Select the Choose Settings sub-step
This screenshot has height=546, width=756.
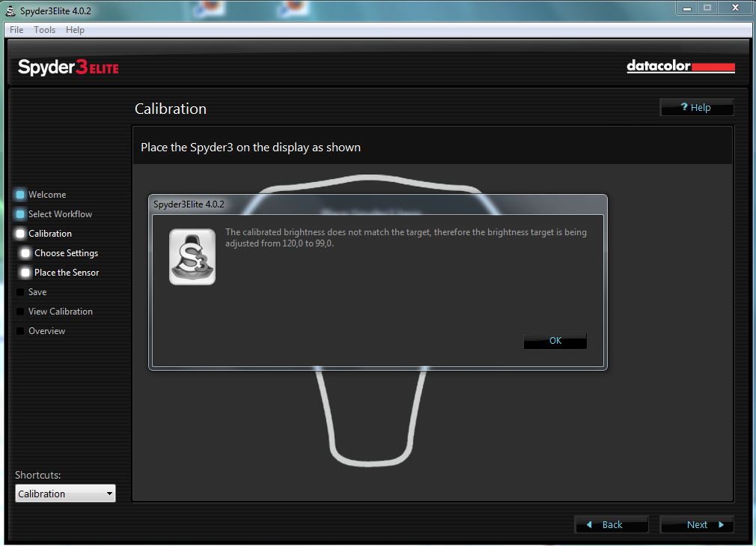(66, 252)
